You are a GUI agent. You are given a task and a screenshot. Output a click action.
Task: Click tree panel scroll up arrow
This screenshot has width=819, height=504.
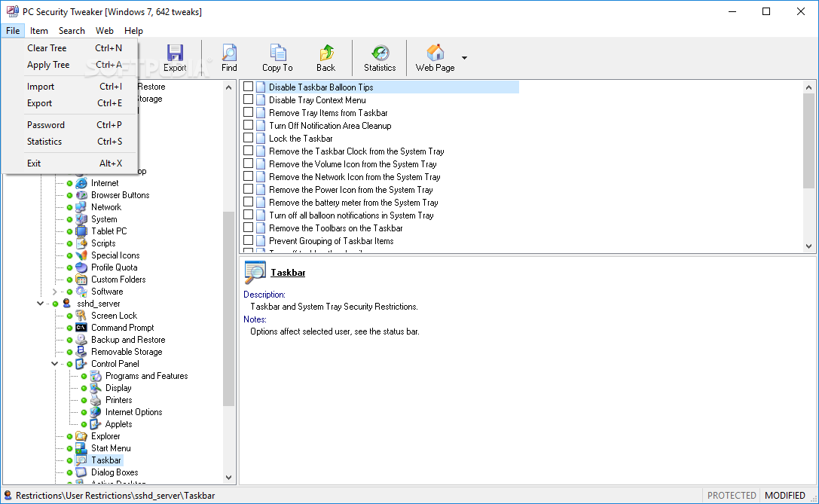click(x=228, y=87)
